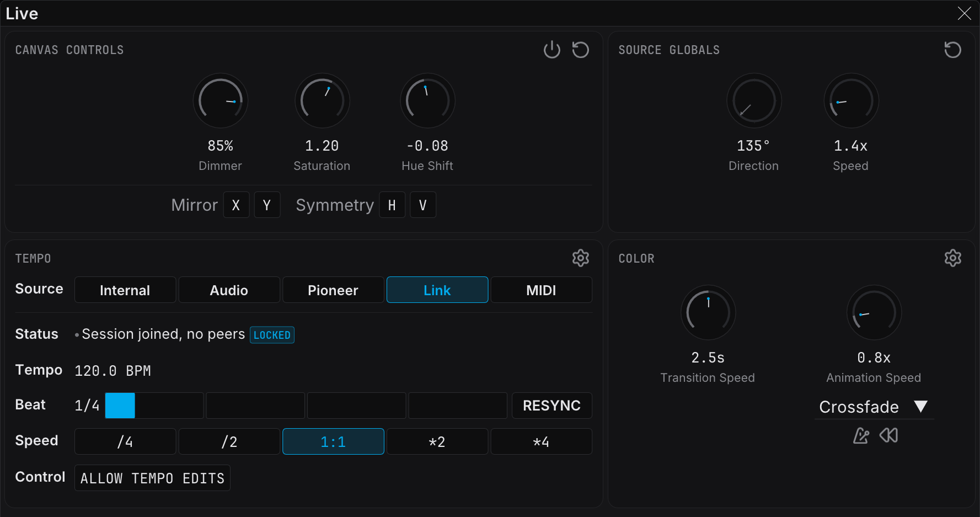Screen dimensions: 980x517
Task: Close the Live window
Action: pyautogui.click(x=964, y=13)
